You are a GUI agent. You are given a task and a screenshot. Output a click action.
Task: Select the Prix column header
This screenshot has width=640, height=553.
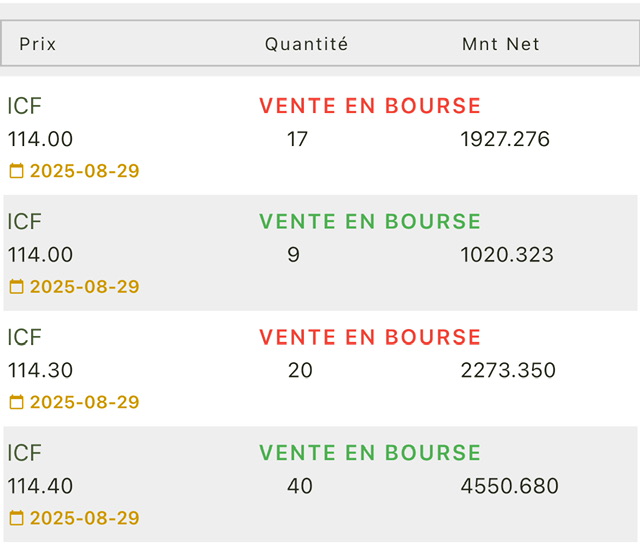point(38,44)
